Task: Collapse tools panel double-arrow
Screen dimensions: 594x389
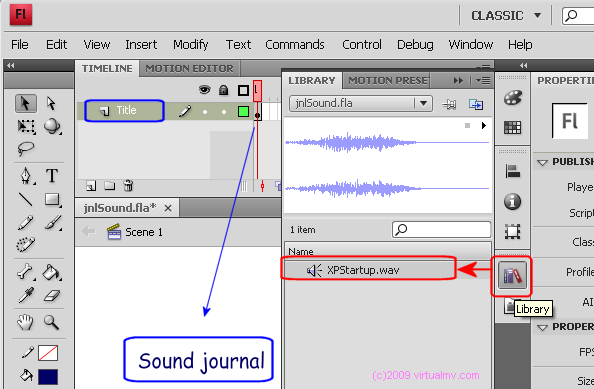Action: click(11, 66)
